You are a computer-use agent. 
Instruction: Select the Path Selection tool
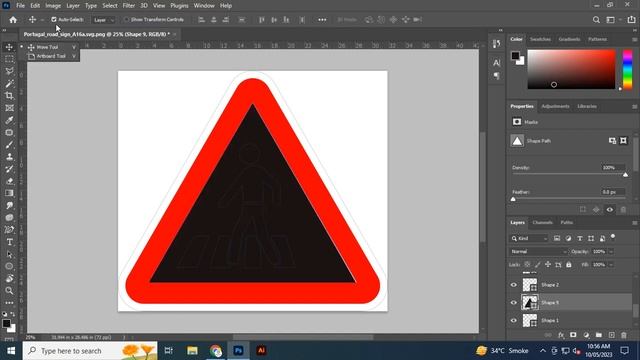coord(9,254)
